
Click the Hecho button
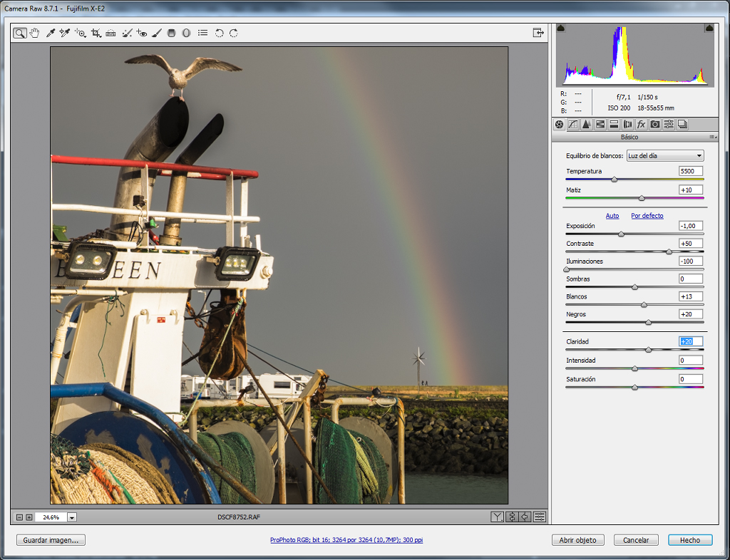(690, 540)
